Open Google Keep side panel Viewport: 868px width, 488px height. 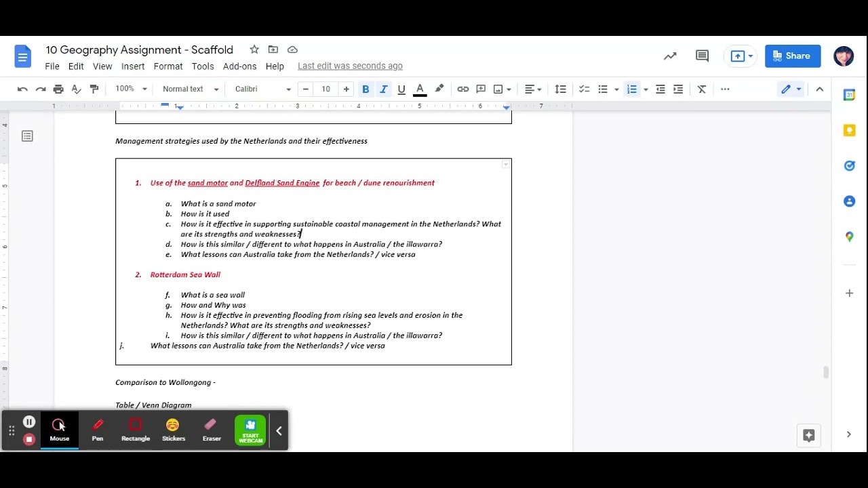[x=849, y=130]
